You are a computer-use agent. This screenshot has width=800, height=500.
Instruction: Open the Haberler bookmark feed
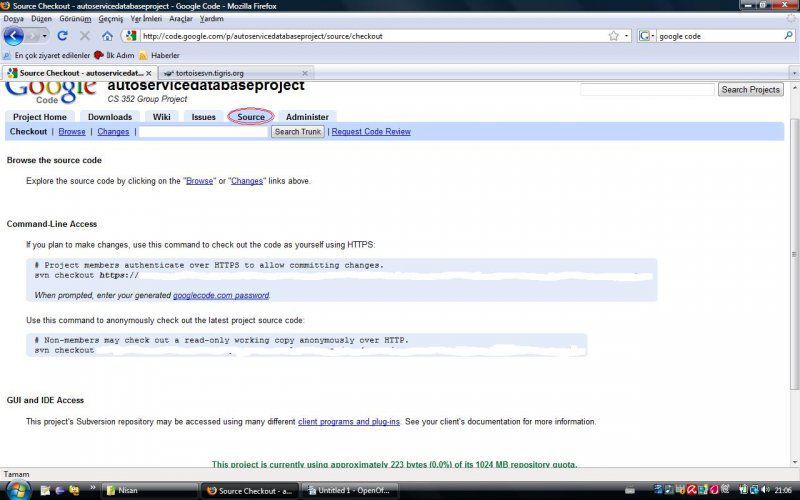tap(165, 55)
